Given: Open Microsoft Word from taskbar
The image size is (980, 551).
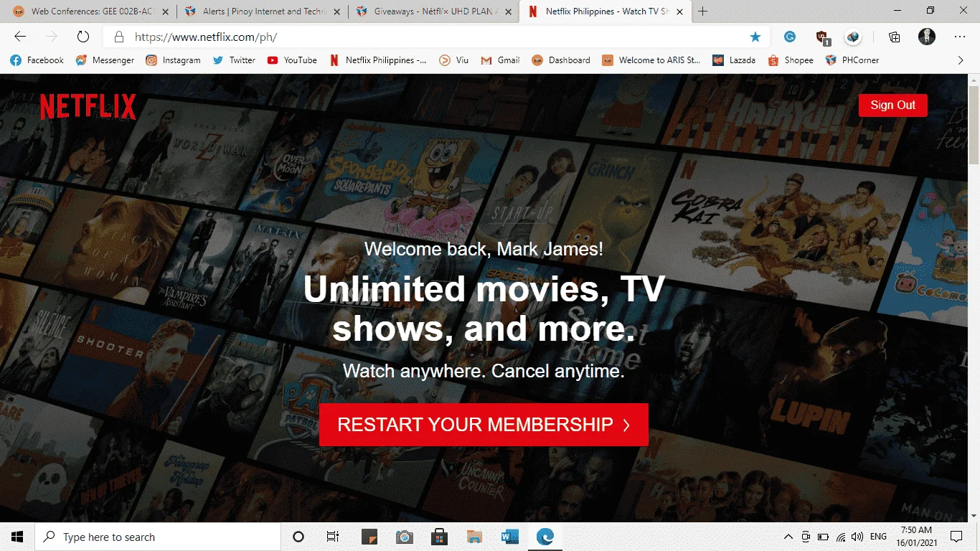Looking at the screenshot, I should pyautogui.click(x=509, y=537).
